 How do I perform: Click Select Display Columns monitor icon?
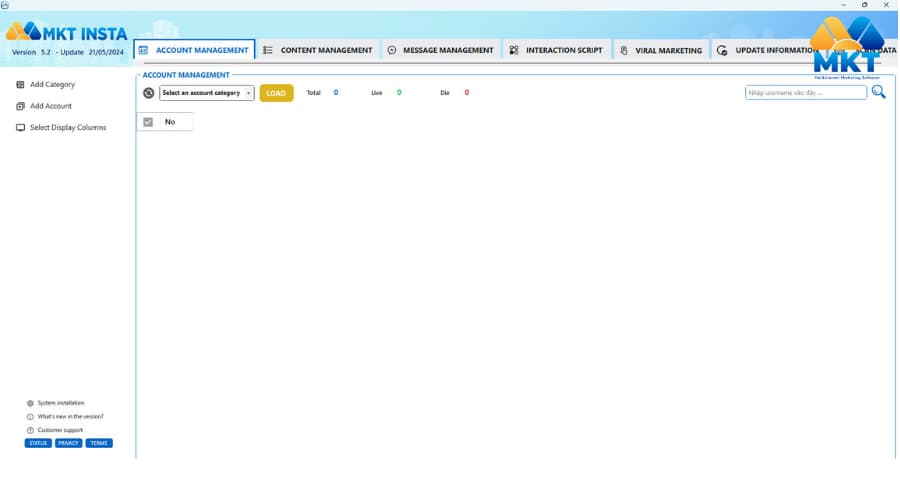click(21, 127)
